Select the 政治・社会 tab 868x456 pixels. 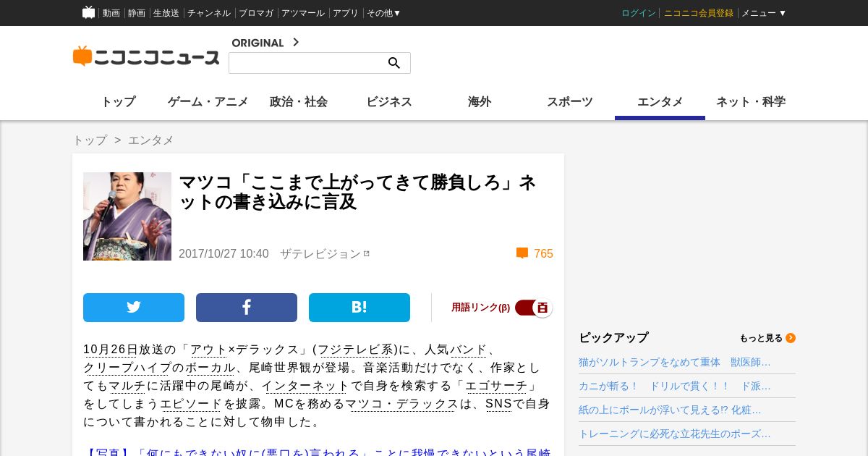(x=299, y=102)
